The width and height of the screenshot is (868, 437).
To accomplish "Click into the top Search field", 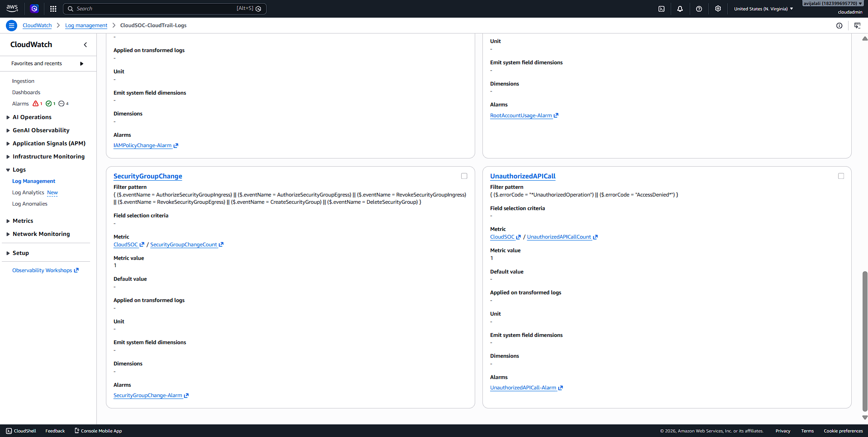I will pyautogui.click(x=165, y=9).
